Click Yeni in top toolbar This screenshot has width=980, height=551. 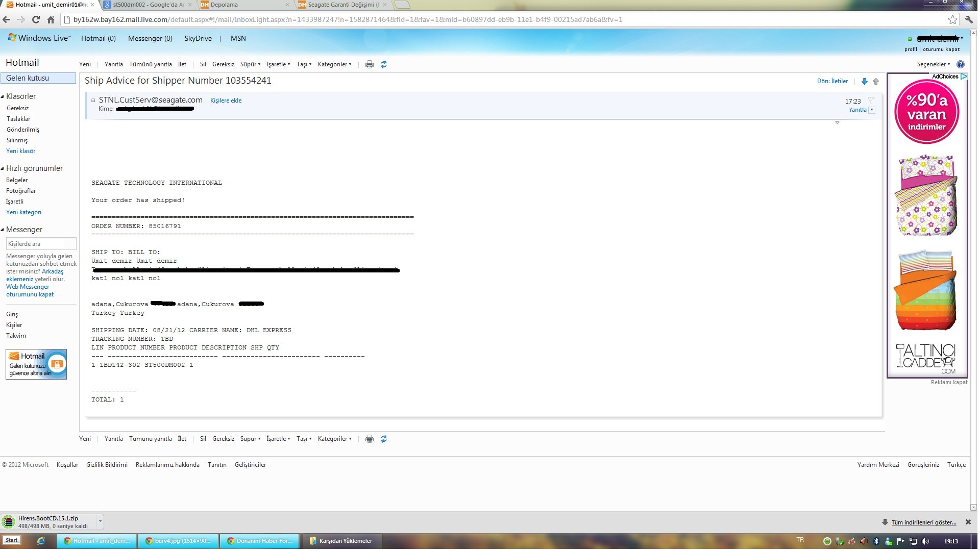(85, 65)
